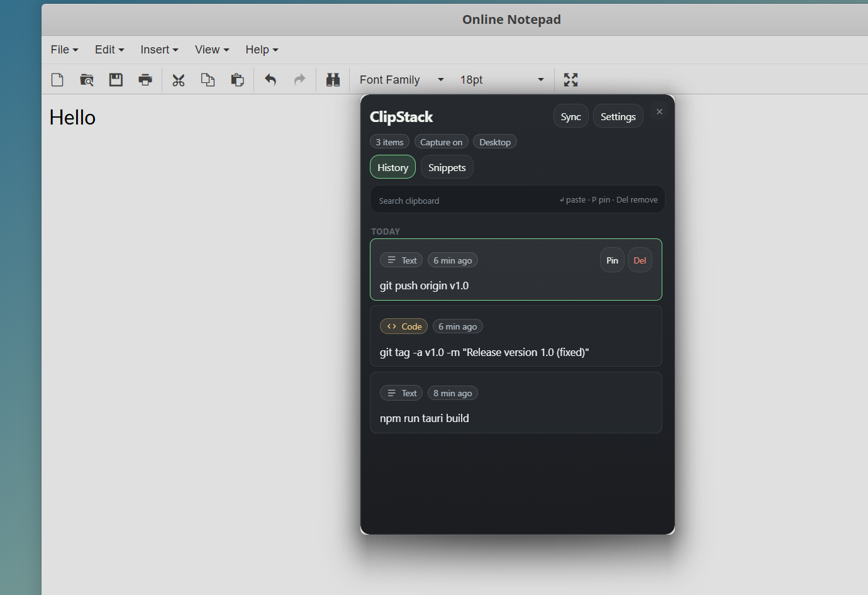Click 6 min ago on git tag clip
This screenshot has width=868, height=595.
tap(458, 326)
